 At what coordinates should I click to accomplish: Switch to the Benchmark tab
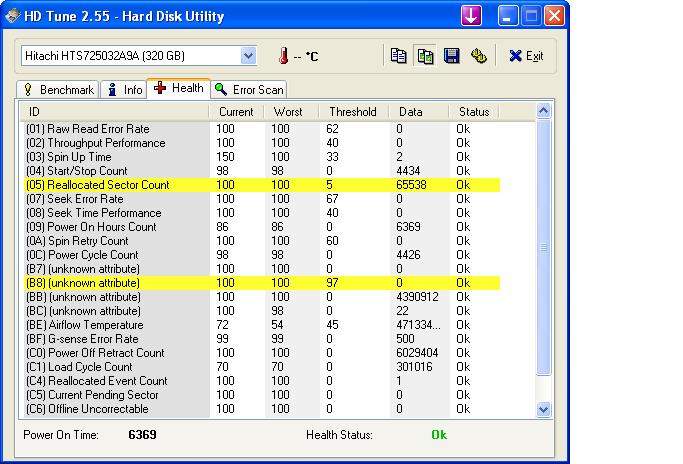pos(58,90)
